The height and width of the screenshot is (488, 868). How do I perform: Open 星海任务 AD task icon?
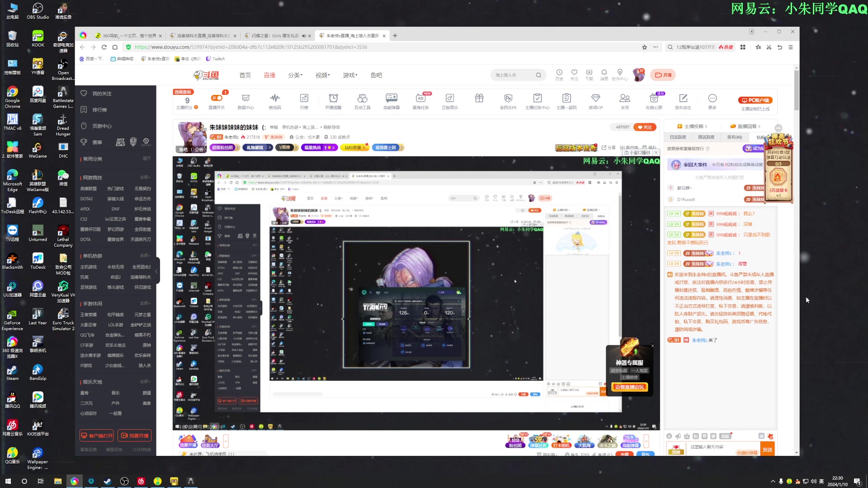(420, 98)
